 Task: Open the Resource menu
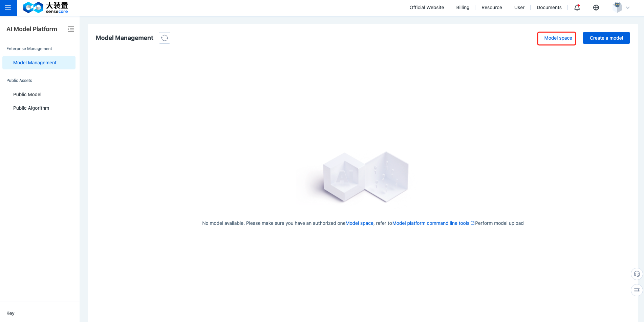tap(492, 7)
